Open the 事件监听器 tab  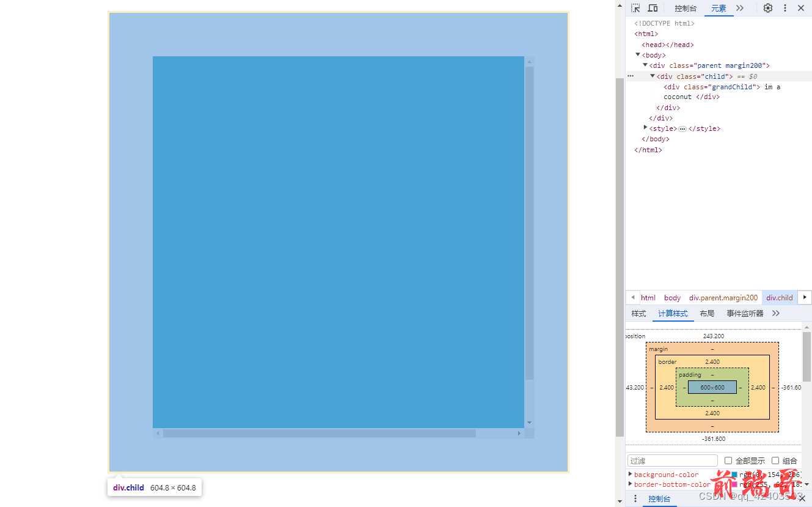(x=745, y=313)
